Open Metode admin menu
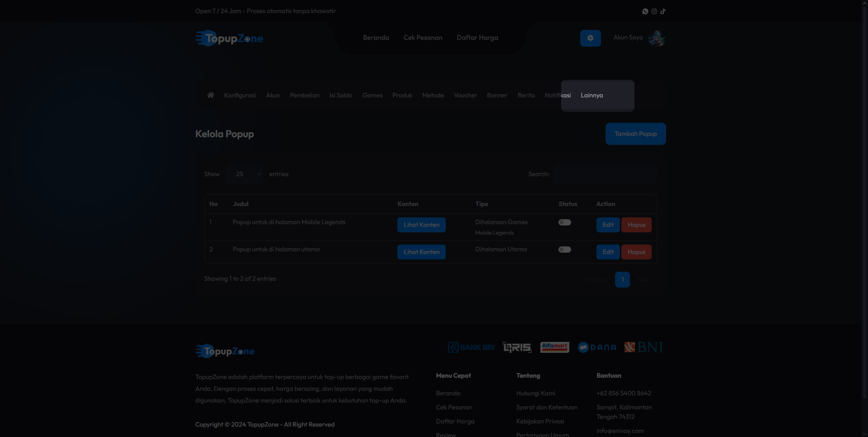Image resolution: width=868 pixels, height=437 pixels. click(x=433, y=95)
